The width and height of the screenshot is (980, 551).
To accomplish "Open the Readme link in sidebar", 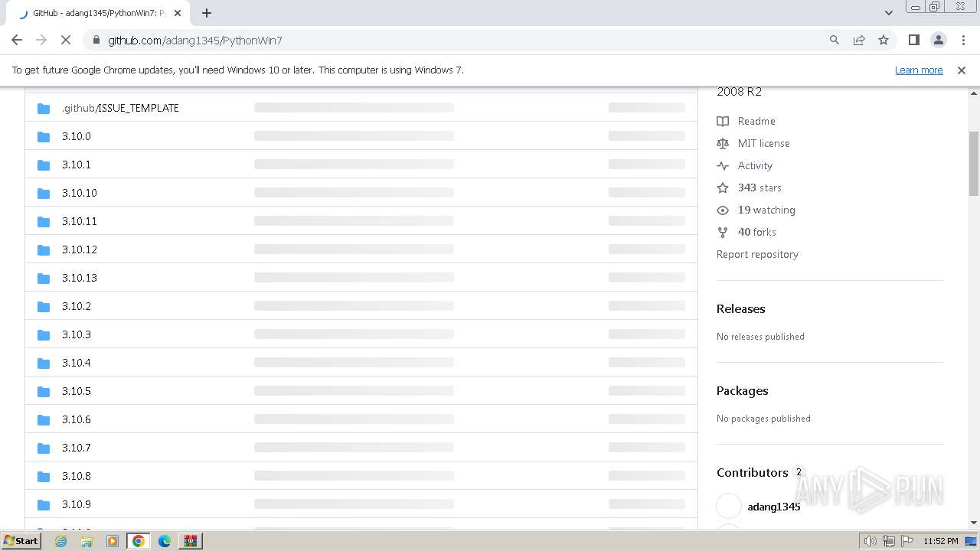I will click(x=756, y=121).
